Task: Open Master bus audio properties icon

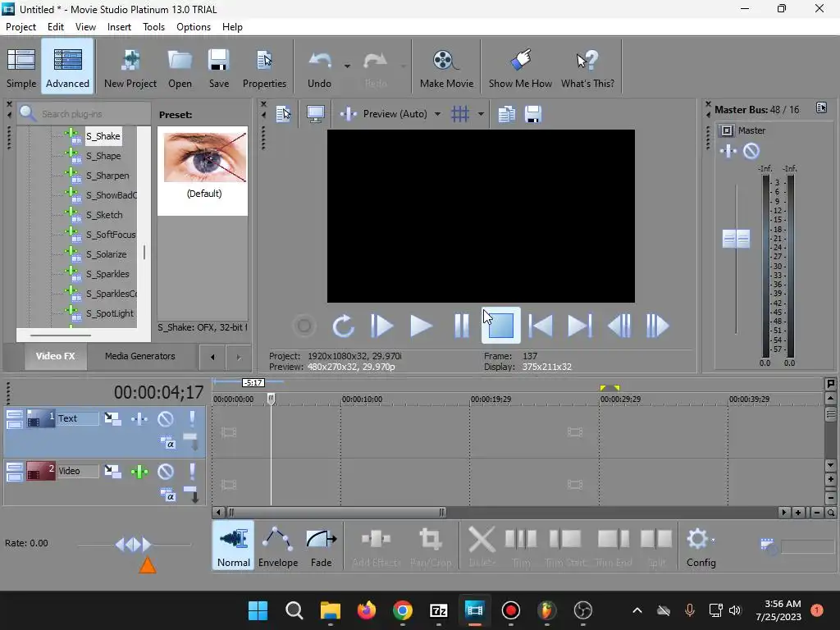Action: tap(821, 108)
